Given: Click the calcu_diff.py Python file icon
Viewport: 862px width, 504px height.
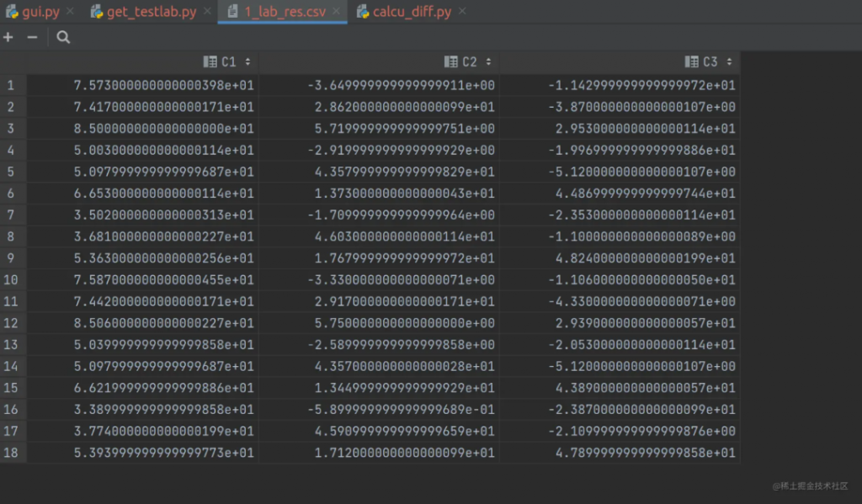Looking at the screenshot, I should pos(362,12).
